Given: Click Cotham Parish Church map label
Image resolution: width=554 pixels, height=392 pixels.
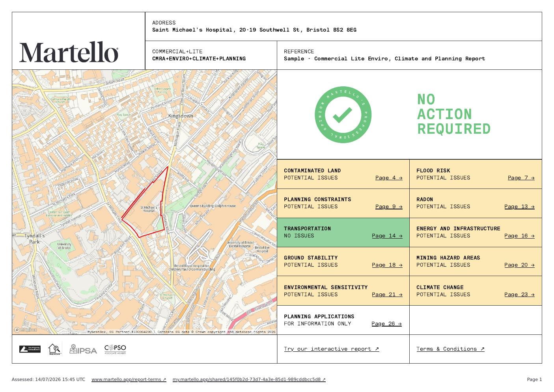Looking at the screenshot, I should coord(60,101).
